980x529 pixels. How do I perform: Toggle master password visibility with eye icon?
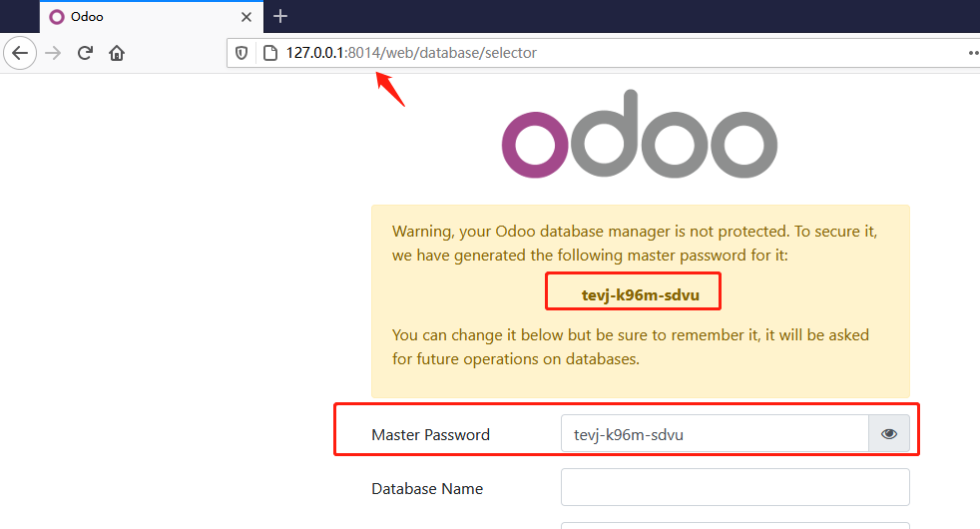[x=889, y=434]
